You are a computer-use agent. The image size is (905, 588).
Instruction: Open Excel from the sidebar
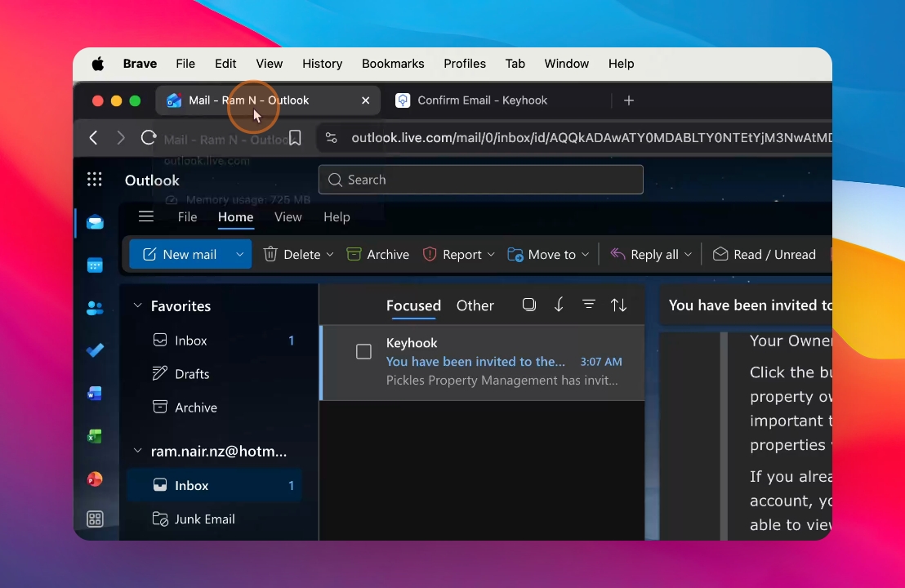point(96,436)
